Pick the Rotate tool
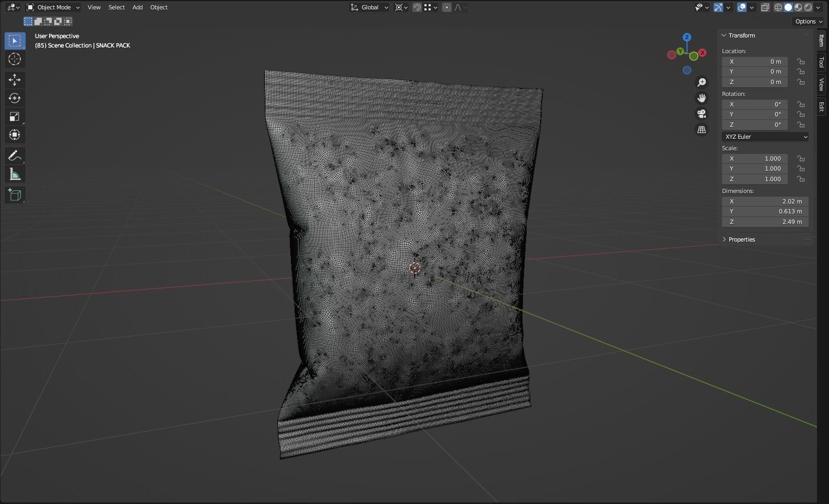 coord(15,98)
